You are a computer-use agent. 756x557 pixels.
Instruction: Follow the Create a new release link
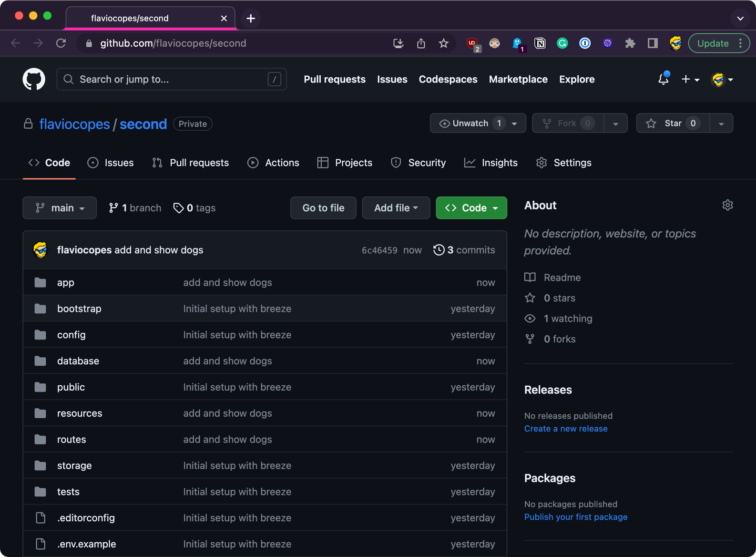pyautogui.click(x=565, y=428)
